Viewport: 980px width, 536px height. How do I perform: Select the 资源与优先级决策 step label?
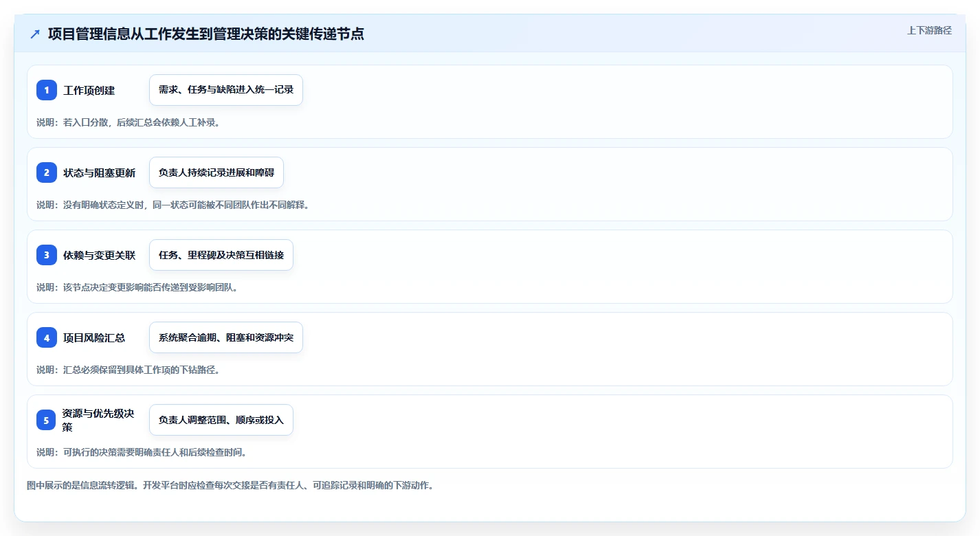coord(100,420)
